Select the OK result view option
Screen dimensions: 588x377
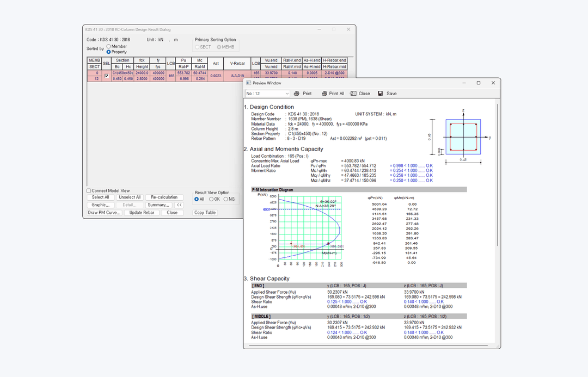(211, 199)
